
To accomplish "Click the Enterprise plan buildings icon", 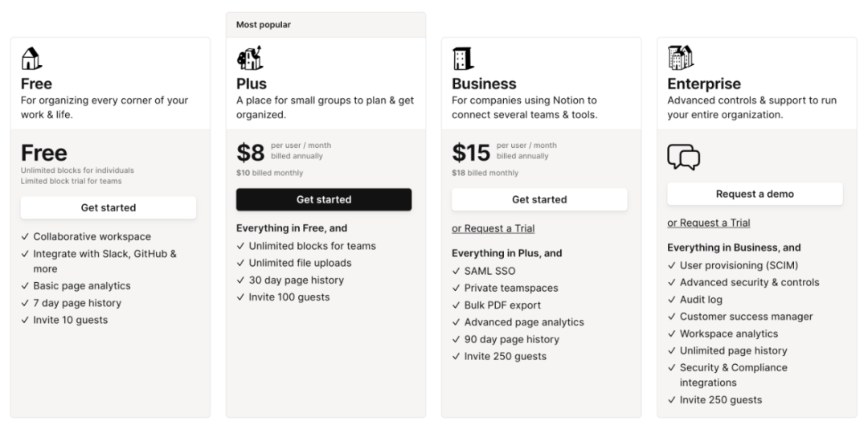I will pyautogui.click(x=680, y=59).
